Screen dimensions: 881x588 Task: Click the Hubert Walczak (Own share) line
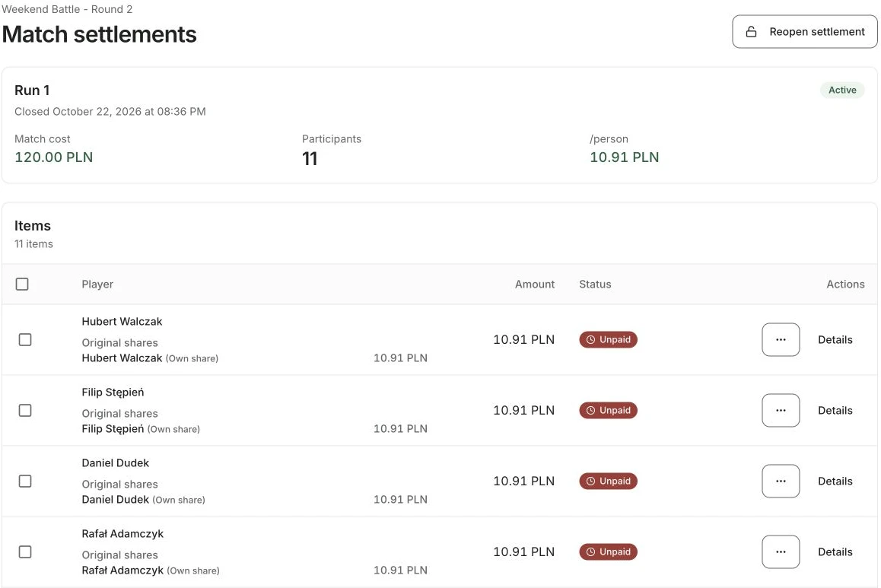[150, 358]
